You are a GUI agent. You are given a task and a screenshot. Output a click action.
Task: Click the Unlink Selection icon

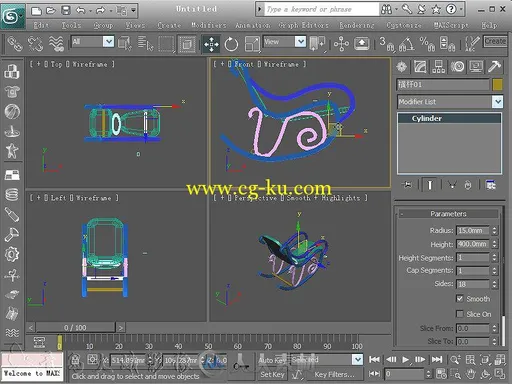click(x=35, y=44)
